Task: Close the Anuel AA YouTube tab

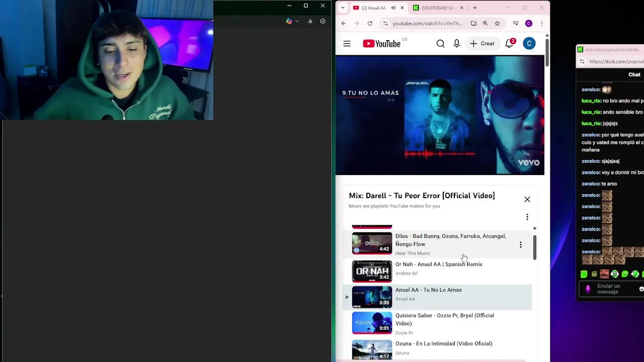Action: tap(402, 8)
